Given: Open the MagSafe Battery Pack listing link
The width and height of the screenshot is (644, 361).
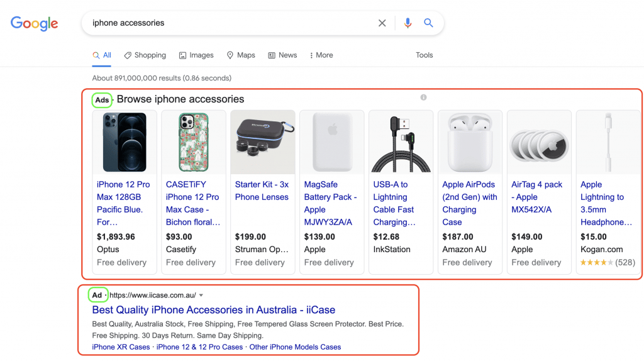Looking at the screenshot, I should click(331, 203).
